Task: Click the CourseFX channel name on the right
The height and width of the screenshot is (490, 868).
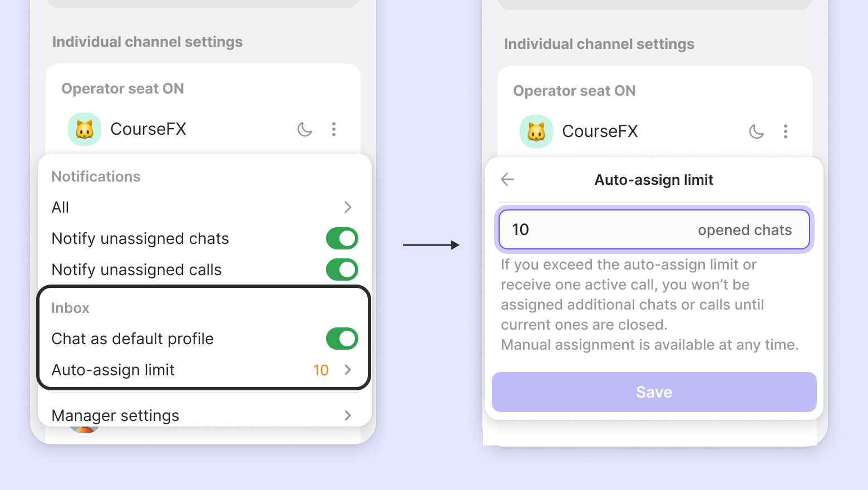Action: [600, 131]
